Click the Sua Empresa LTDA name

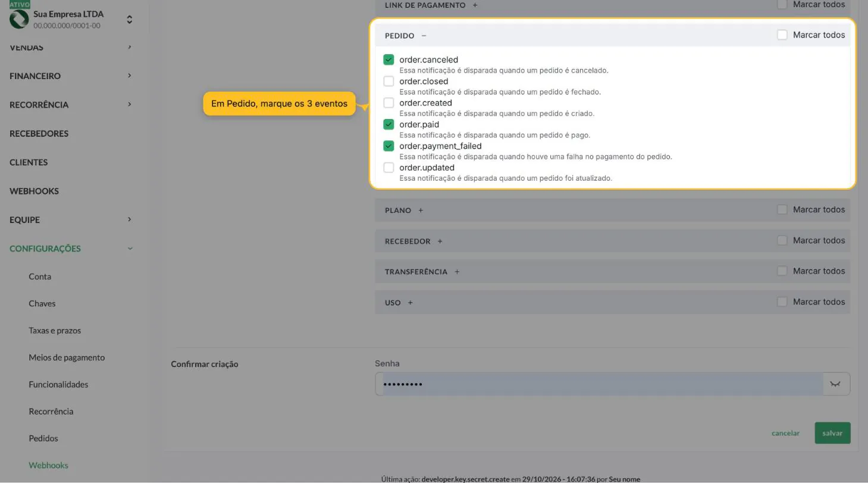[68, 14]
